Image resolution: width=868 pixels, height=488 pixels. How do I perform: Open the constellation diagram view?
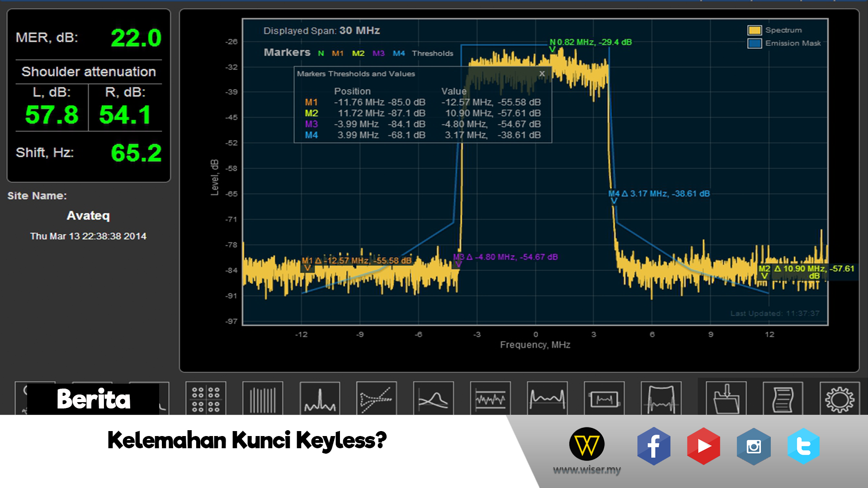tap(206, 399)
